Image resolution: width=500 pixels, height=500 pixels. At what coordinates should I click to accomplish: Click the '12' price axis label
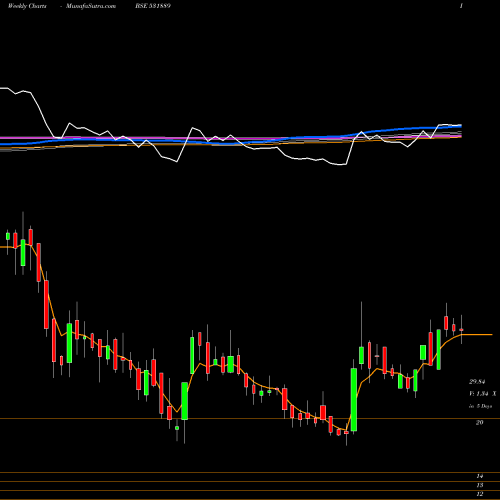[480, 494]
